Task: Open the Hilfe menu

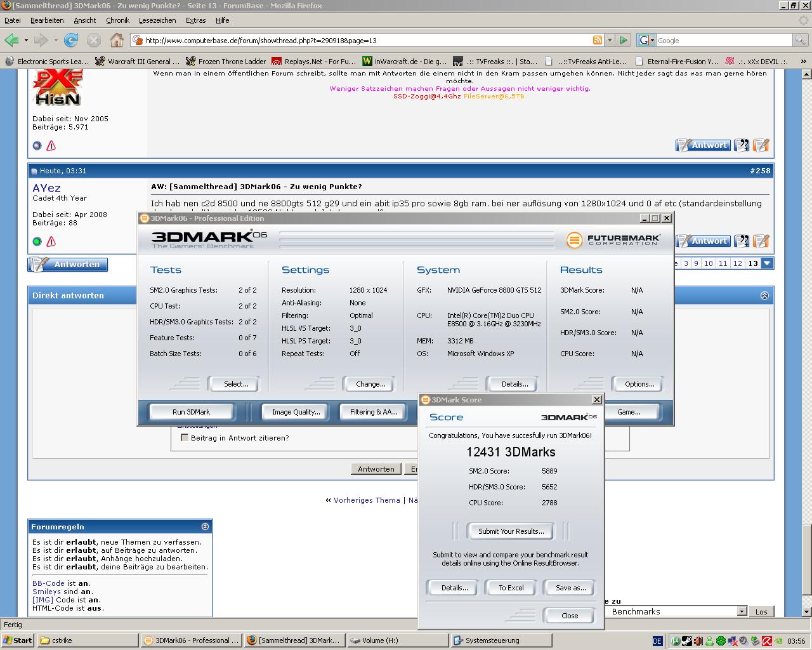Action: 222,20
